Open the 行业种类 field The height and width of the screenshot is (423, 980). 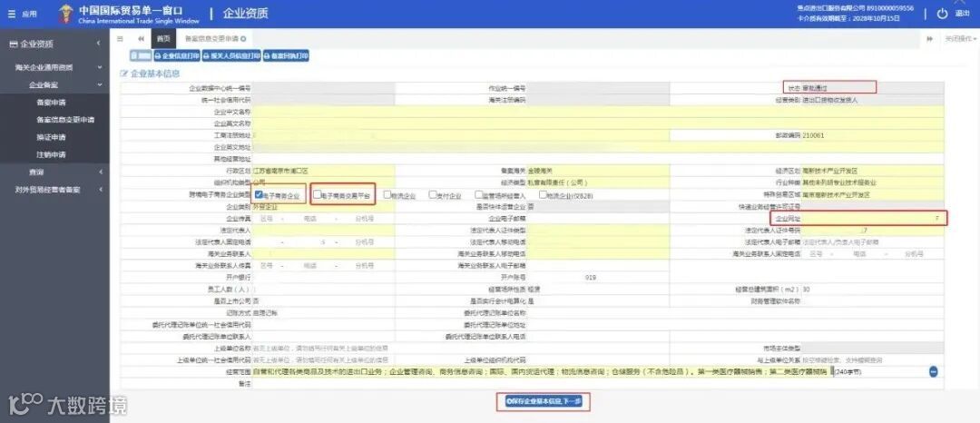[873, 182]
